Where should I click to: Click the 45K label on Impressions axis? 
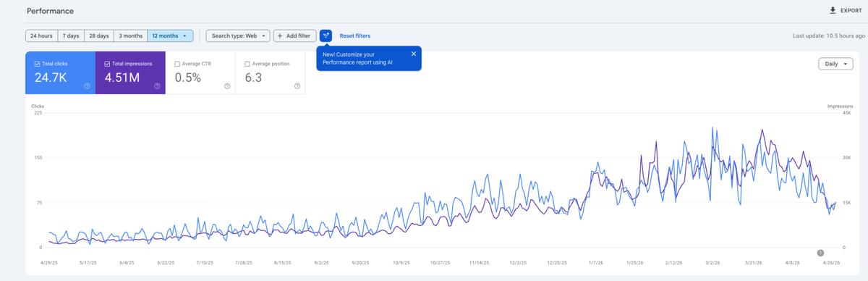coord(847,113)
